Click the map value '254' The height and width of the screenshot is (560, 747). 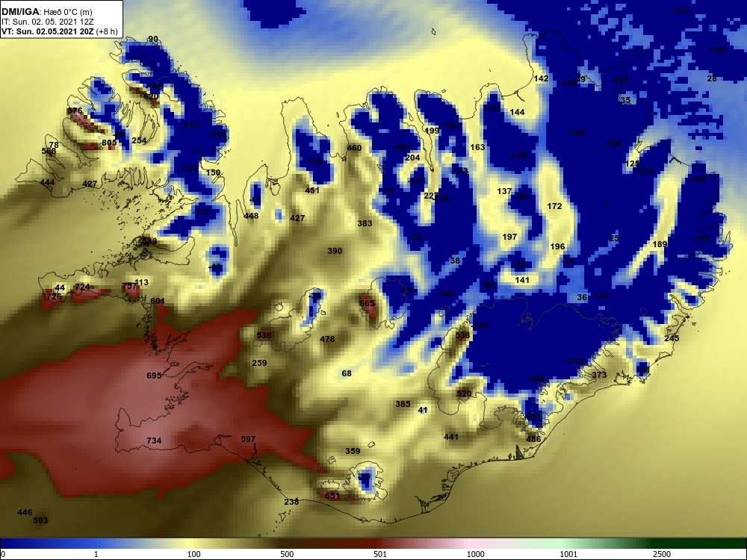[139, 140]
